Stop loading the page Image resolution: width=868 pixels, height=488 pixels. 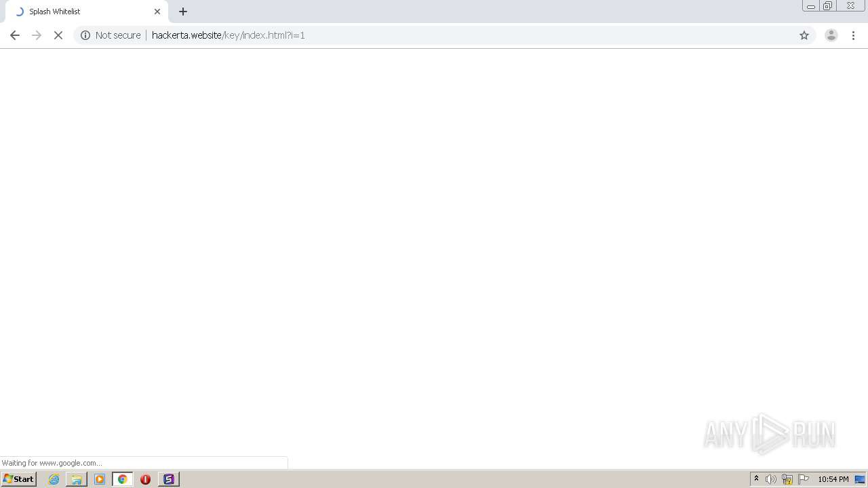58,35
